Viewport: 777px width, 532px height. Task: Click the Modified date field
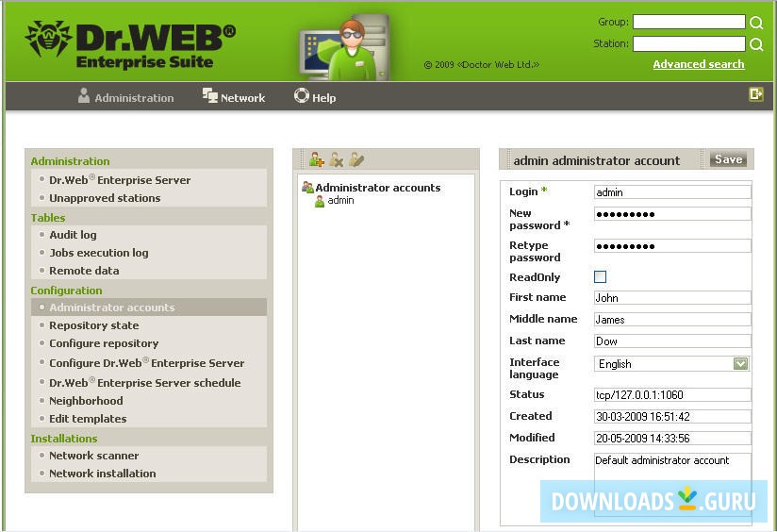pos(672,439)
